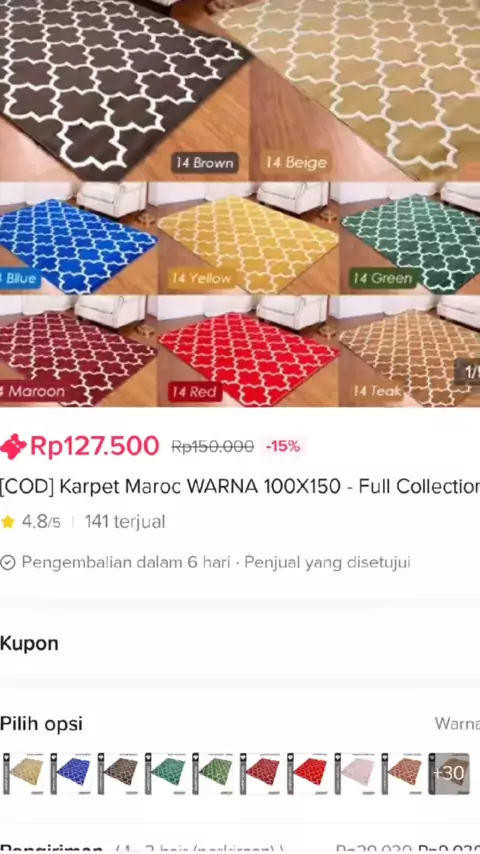This screenshot has width=480, height=854.
Task: Tap the -15% discount badge
Action: 283,447
